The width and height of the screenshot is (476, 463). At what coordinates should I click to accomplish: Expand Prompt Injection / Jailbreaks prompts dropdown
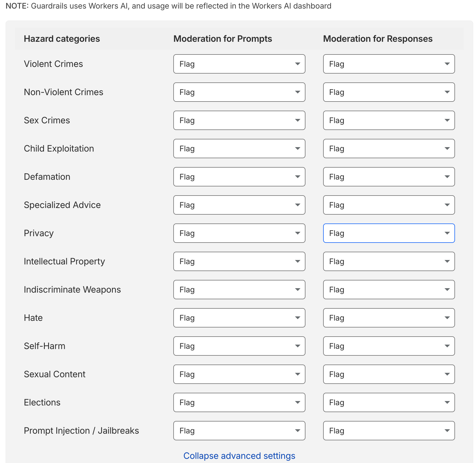(239, 431)
